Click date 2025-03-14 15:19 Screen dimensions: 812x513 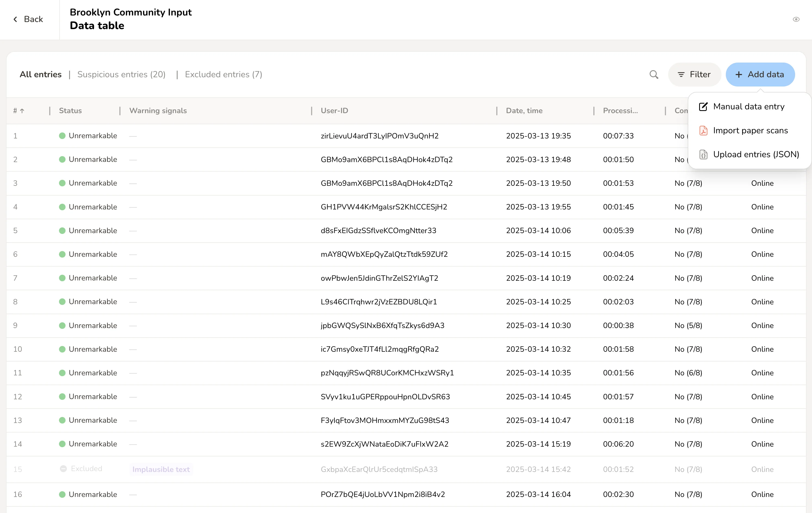[538, 444]
